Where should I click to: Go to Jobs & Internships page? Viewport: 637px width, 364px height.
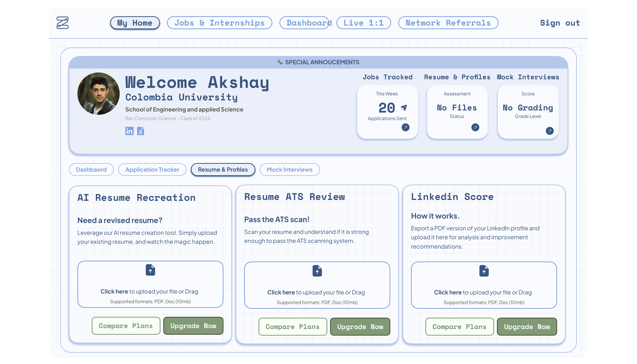pyautogui.click(x=219, y=23)
